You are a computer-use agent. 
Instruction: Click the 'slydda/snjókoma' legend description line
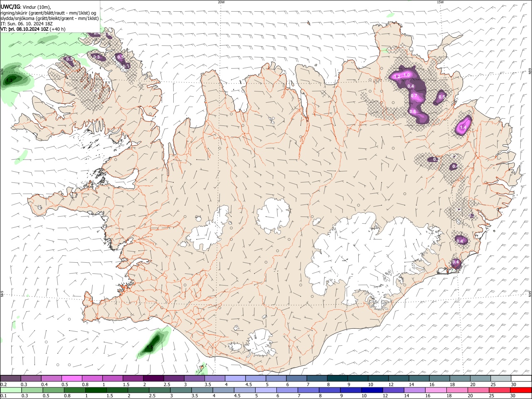(49, 18)
